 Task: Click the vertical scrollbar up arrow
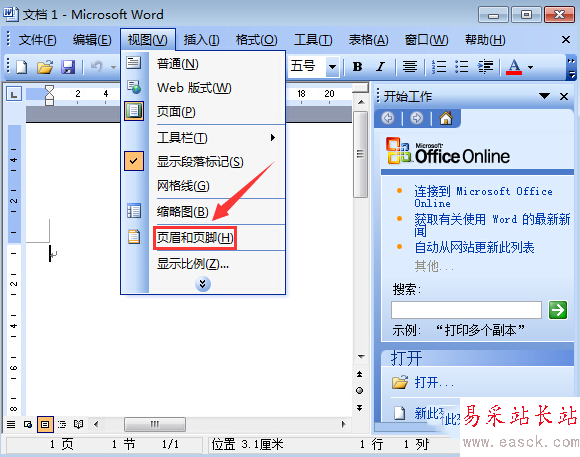click(361, 102)
